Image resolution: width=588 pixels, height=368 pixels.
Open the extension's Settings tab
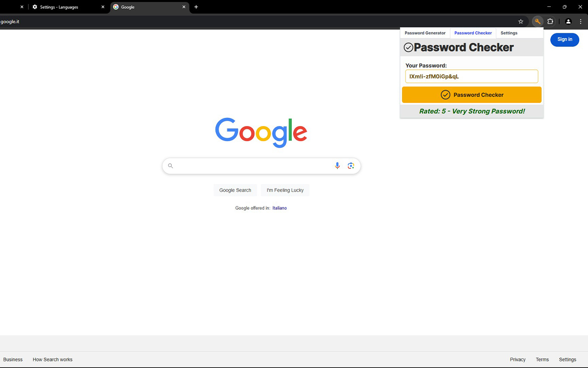tap(509, 33)
